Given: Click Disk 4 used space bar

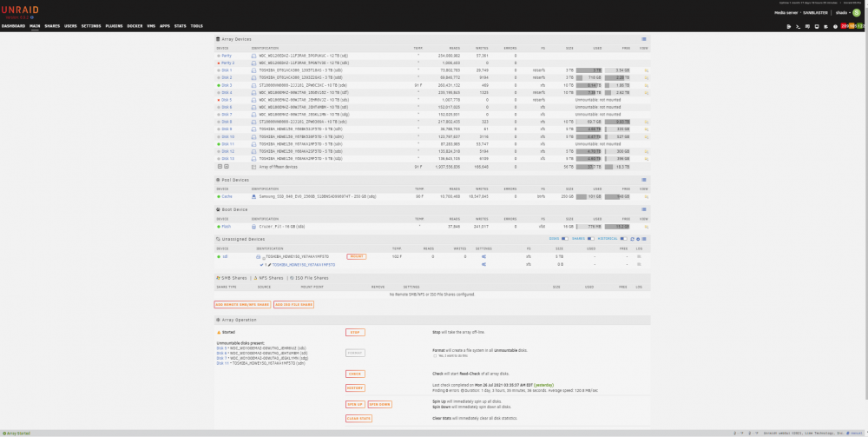Looking at the screenshot, I should point(589,92).
